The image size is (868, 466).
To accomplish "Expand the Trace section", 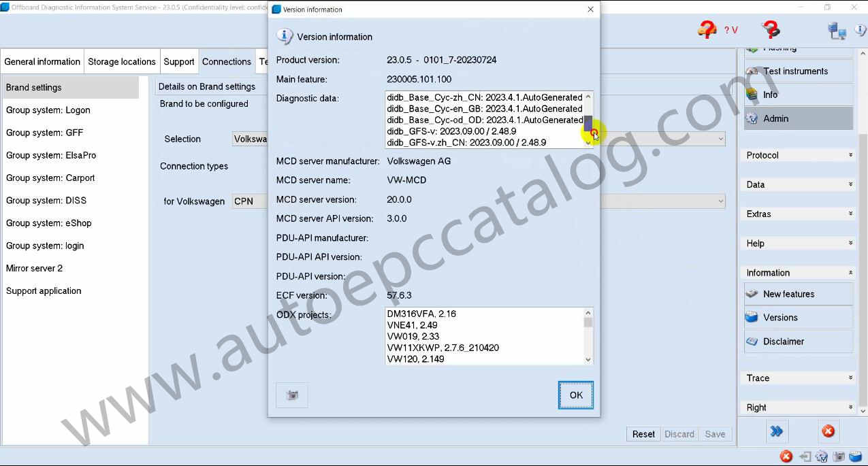I will 798,378.
